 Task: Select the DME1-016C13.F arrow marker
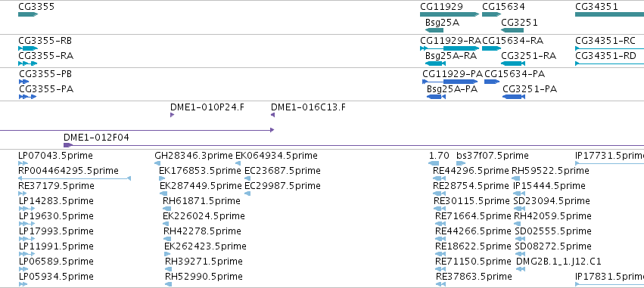point(272,115)
